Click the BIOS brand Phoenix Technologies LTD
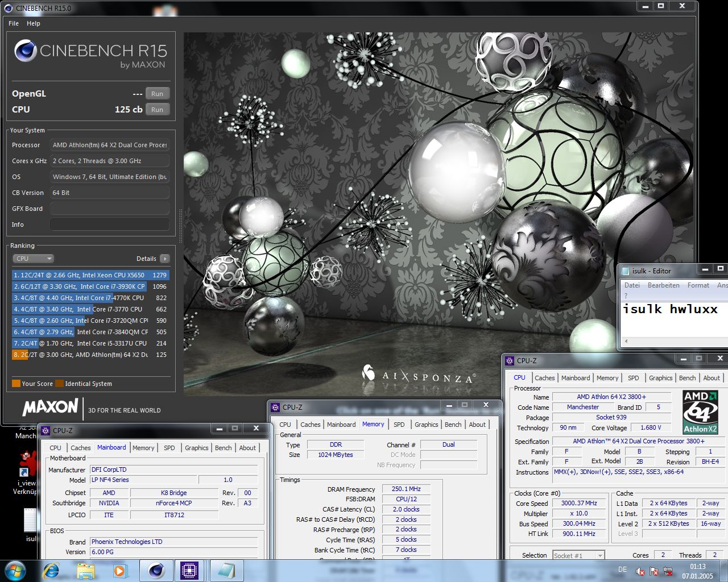The height and width of the screenshot is (582, 728). pos(174,542)
